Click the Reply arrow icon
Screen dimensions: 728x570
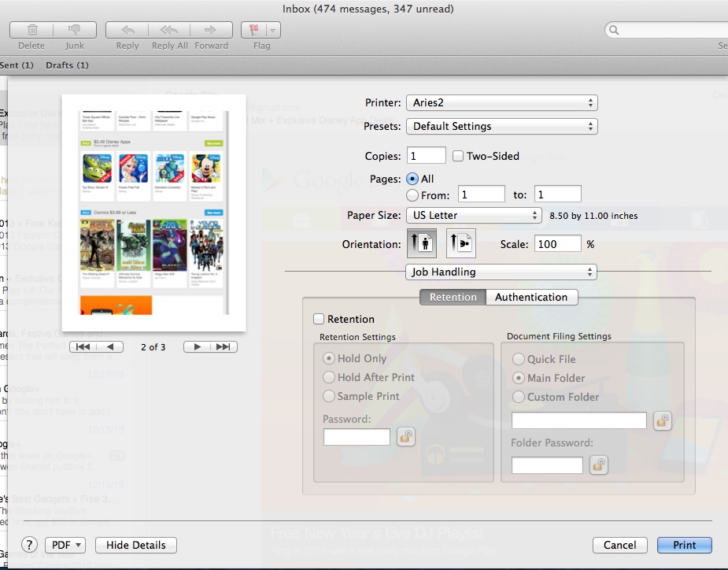pyautogui.click(x=127, y=30)
